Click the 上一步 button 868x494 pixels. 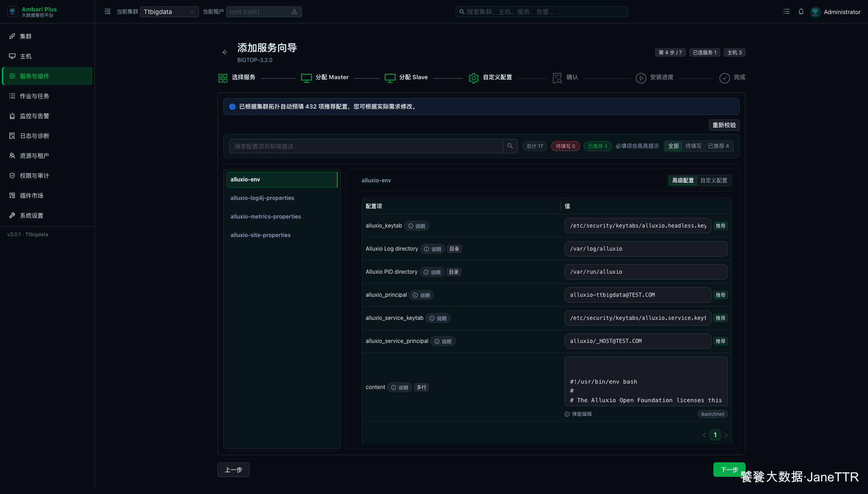coord(233,470)
